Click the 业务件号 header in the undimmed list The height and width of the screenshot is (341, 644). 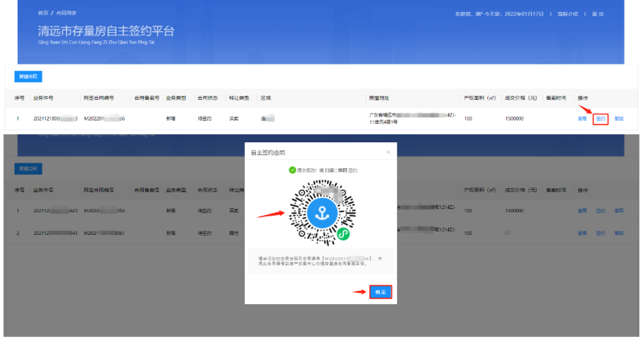43,98
